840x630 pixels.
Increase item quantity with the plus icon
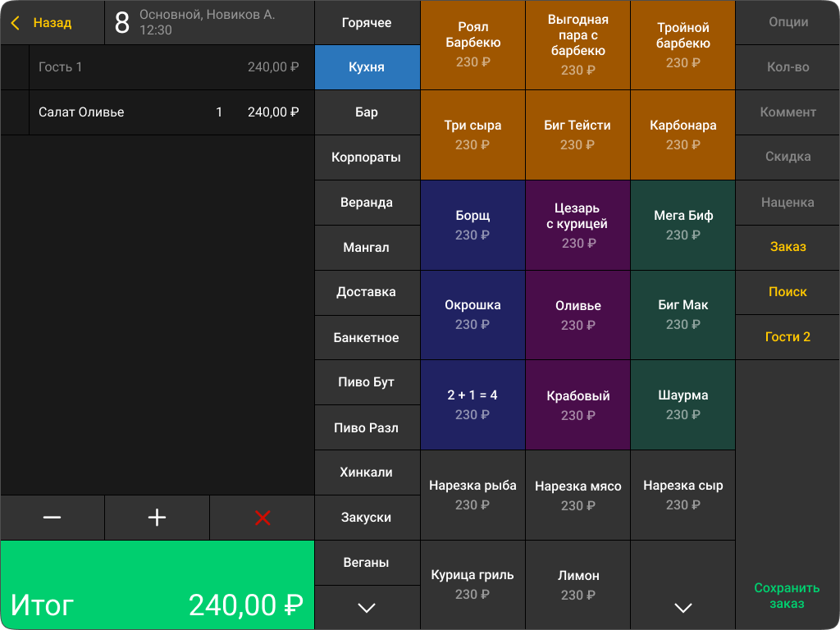pyautogui.click(x=157, y=518)
